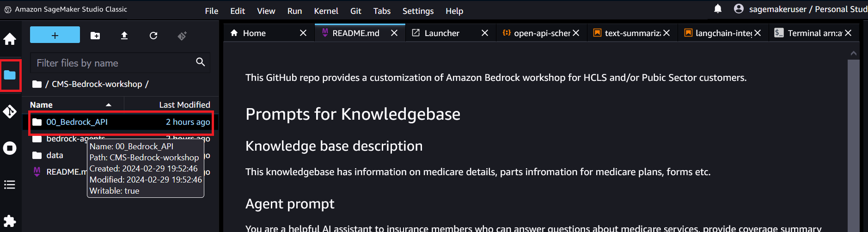This screenshot has width=868, height=232.
Task: Open the Run menu
Action: pyautogui.click(x=294, y=11)
